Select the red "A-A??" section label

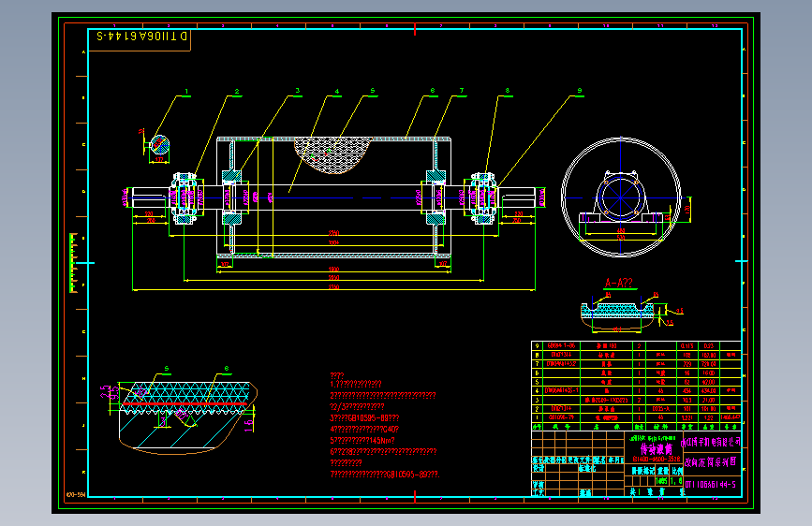coord(619,283)
